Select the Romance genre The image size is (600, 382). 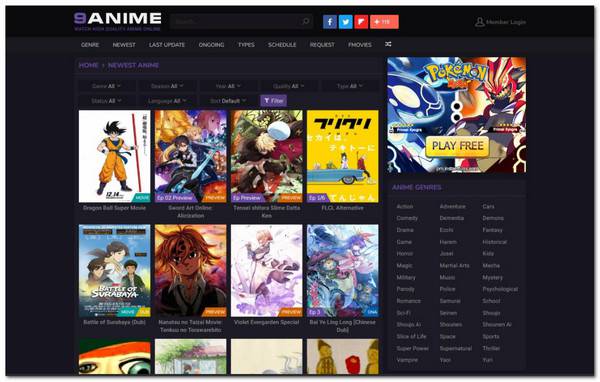pyautogui.click(x=409, y=301)
